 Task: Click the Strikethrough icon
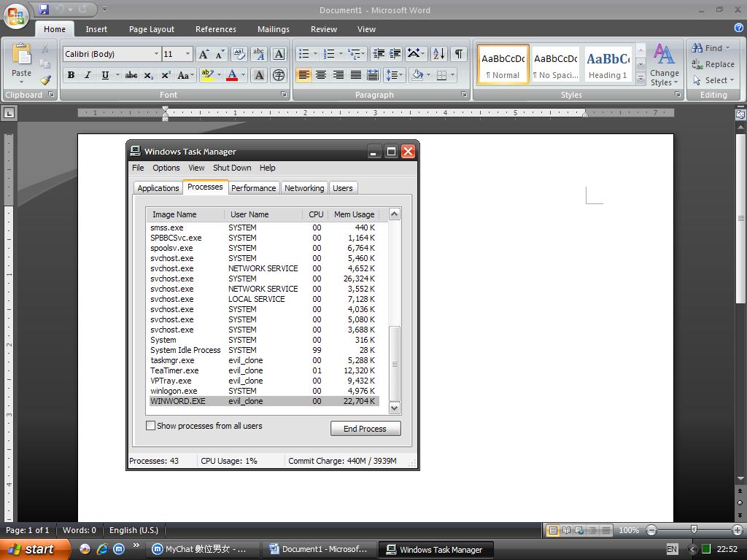click(131, 75)
